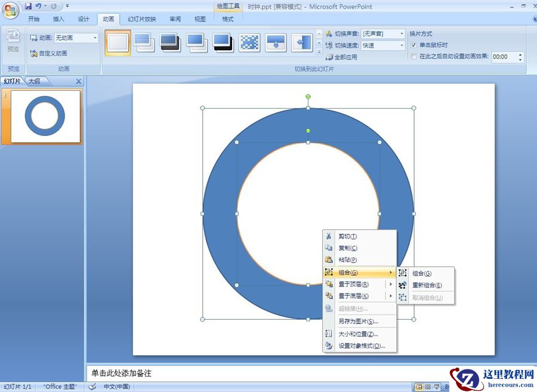Screen dimensions: 537x392
Task: Choose the dark fade transition thumbnail
Action: tap(170, 43)
